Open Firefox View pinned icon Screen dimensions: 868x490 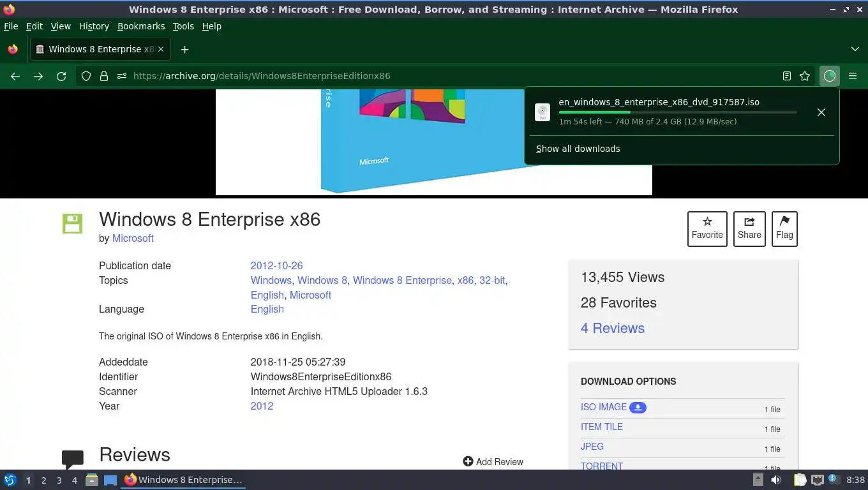click(13, 49)
